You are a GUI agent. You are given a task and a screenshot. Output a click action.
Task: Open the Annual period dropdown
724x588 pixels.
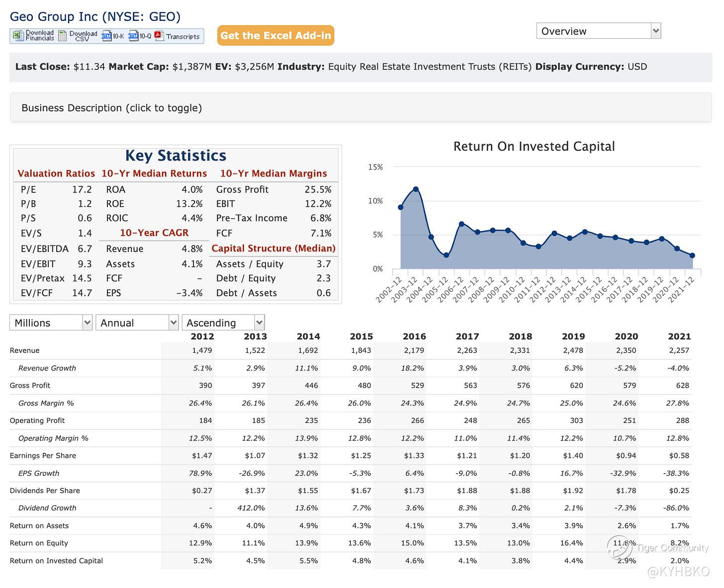(137, 323)
